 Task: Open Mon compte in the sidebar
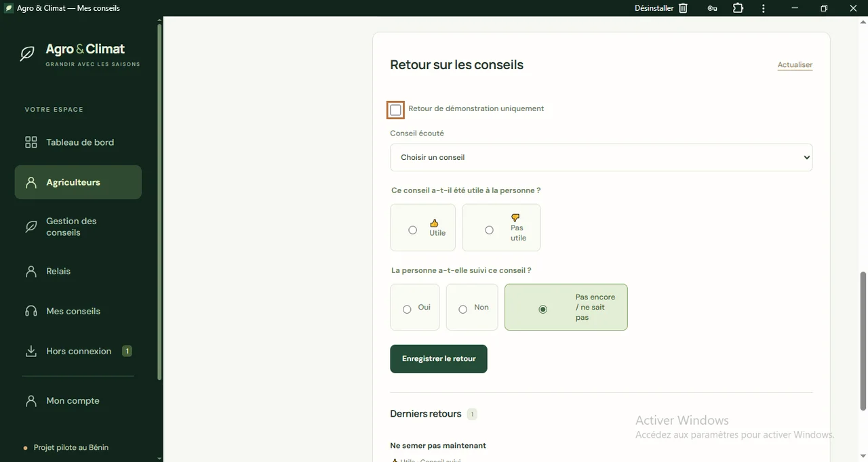tap(78, 400)
